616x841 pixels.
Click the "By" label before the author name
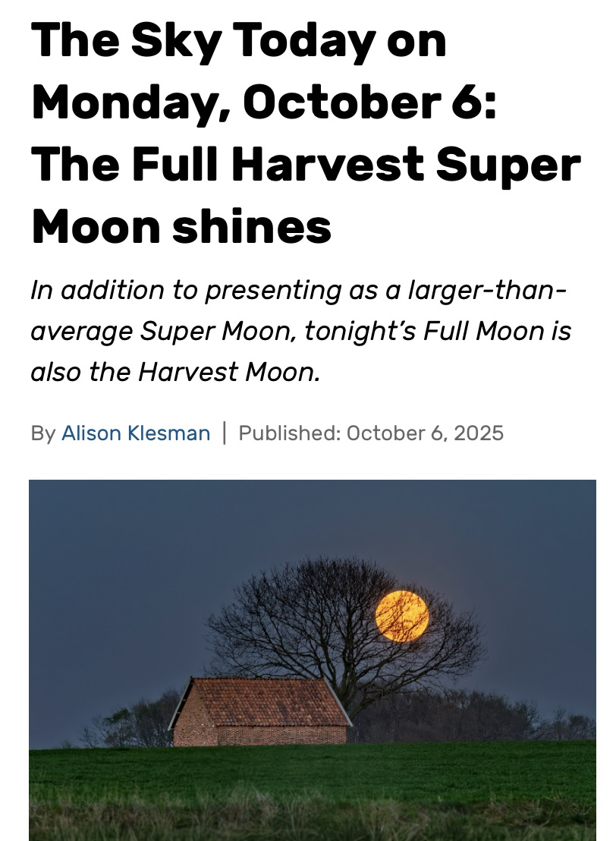(x=43, y=433)
